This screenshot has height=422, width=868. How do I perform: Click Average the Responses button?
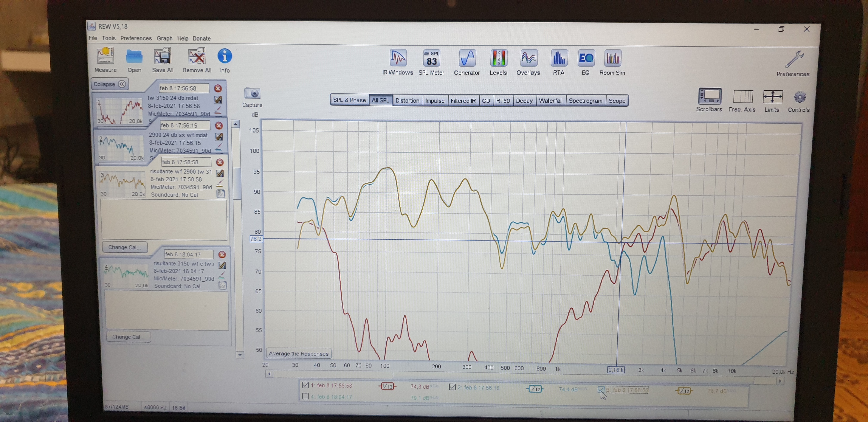pos(299,353)
